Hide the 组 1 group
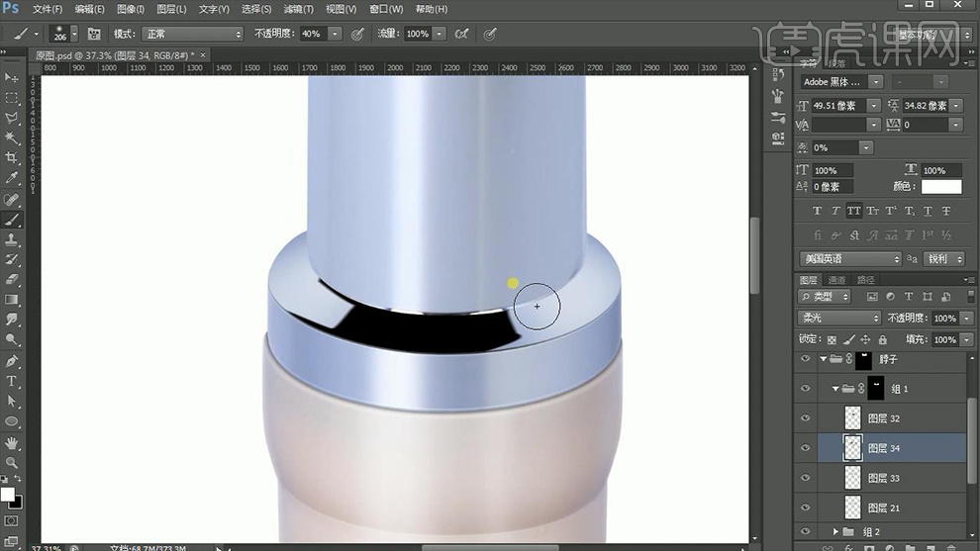 [x=805, y=389]
